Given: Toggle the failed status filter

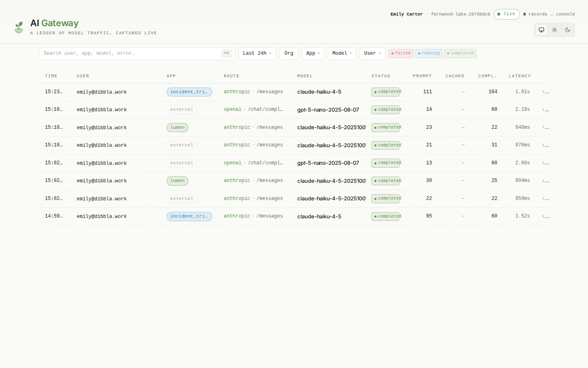Looking at the screenshot, I should pos(401,53).
